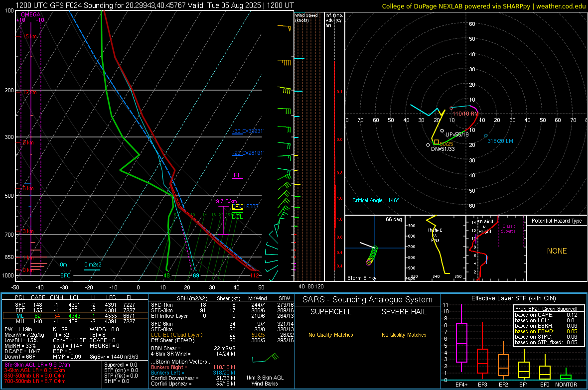Click the SHIP = 0.0 value
Screen dimensions: 588x390
point(117,381)
